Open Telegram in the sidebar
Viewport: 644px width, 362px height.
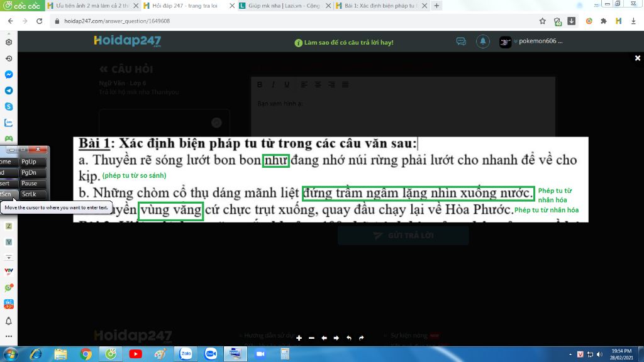(9, 90)
